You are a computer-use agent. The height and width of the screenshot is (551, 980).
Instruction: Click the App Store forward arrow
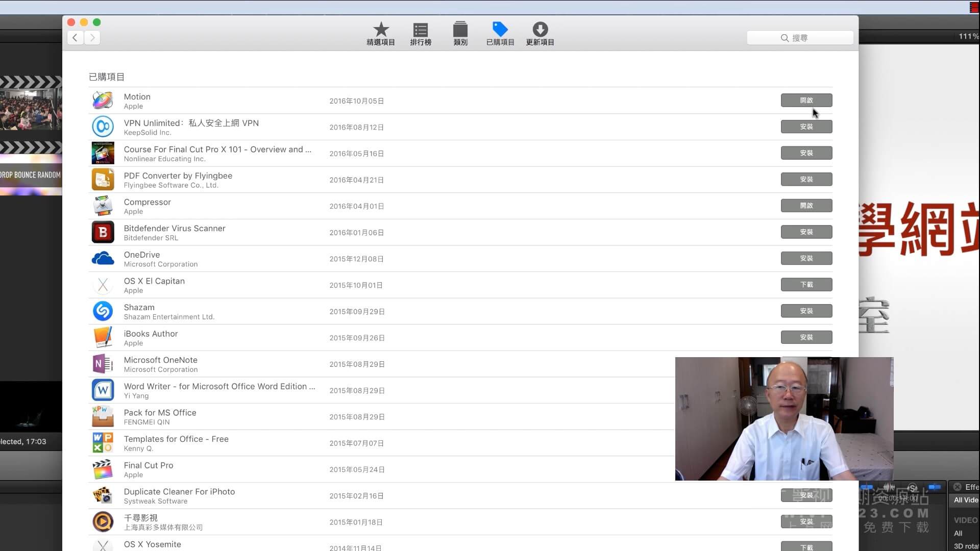[92, 37]
